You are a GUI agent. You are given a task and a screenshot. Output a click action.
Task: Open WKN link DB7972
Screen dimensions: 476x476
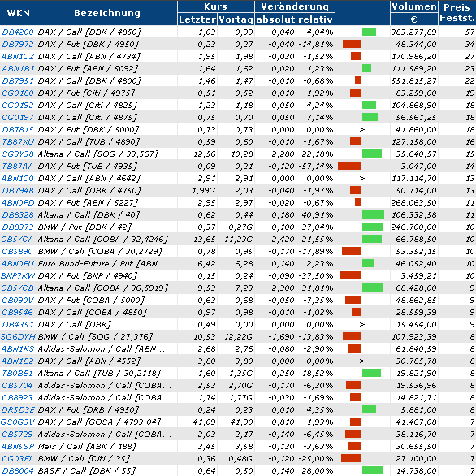point(18,45)
